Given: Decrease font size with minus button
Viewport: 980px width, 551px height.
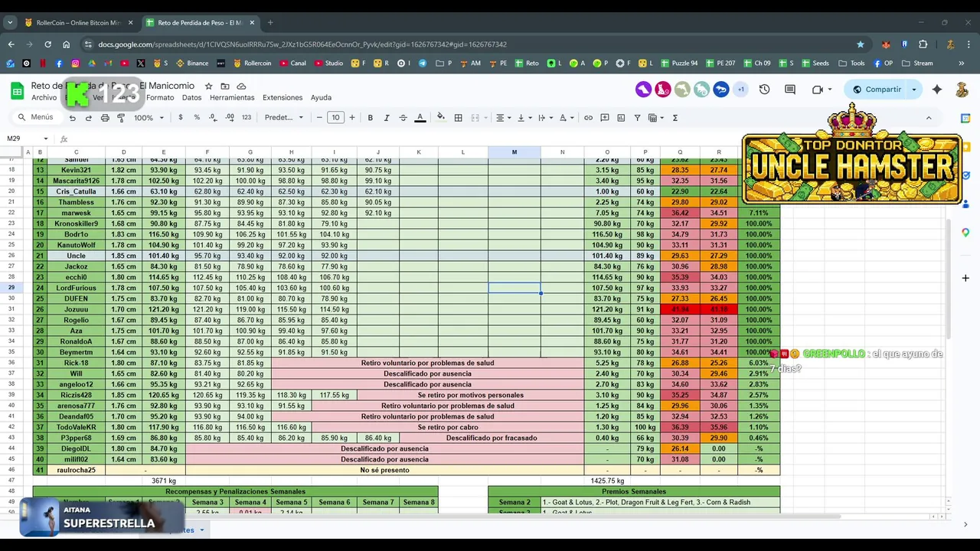Looking at the screenshot, I should click(319, 118).
